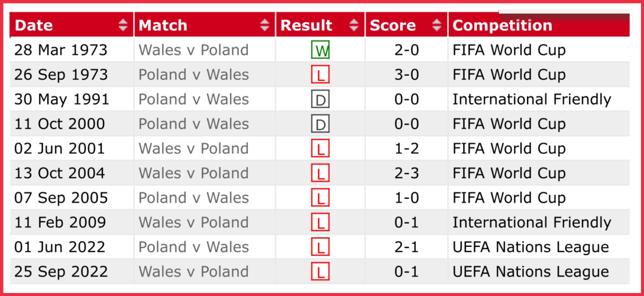Sort table using the Result sort arrows
This screenshot has height=296, width=644.
[x=354, y=25]
